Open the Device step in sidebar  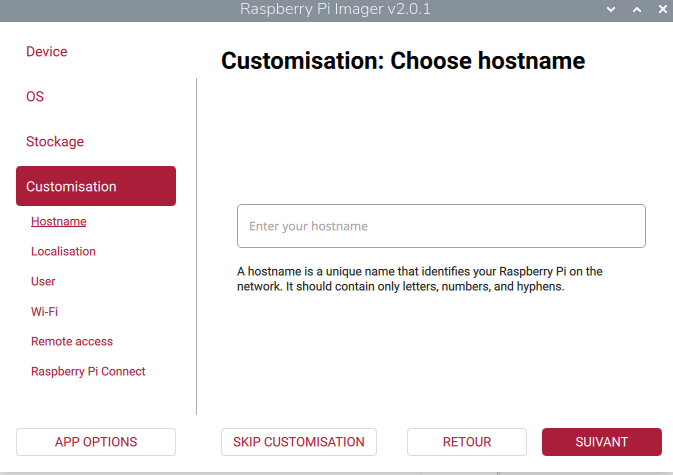[47, 52]
